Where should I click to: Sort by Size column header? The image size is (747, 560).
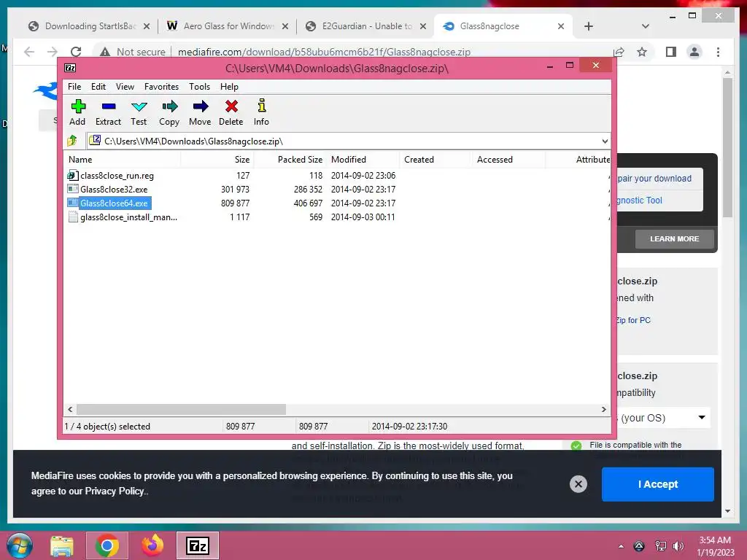click(217, 160)
